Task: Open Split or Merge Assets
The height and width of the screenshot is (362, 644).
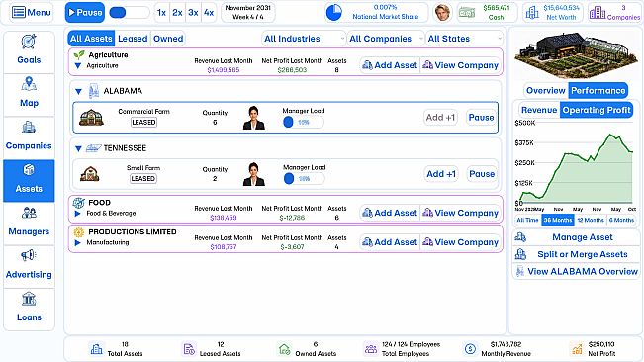Action: (577, 254)
